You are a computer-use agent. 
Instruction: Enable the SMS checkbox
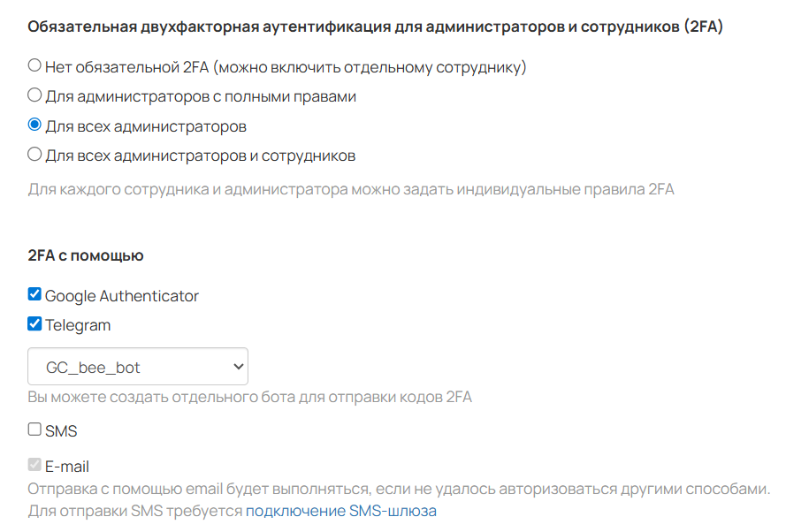(34, 430)
